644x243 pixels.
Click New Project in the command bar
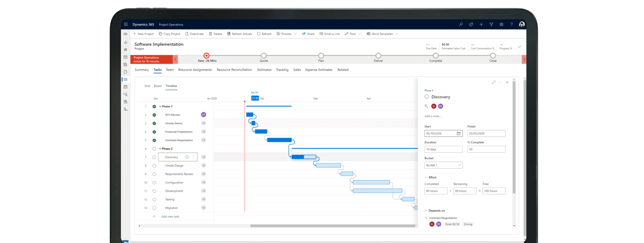pyautogui.click(x=143, y=34)
